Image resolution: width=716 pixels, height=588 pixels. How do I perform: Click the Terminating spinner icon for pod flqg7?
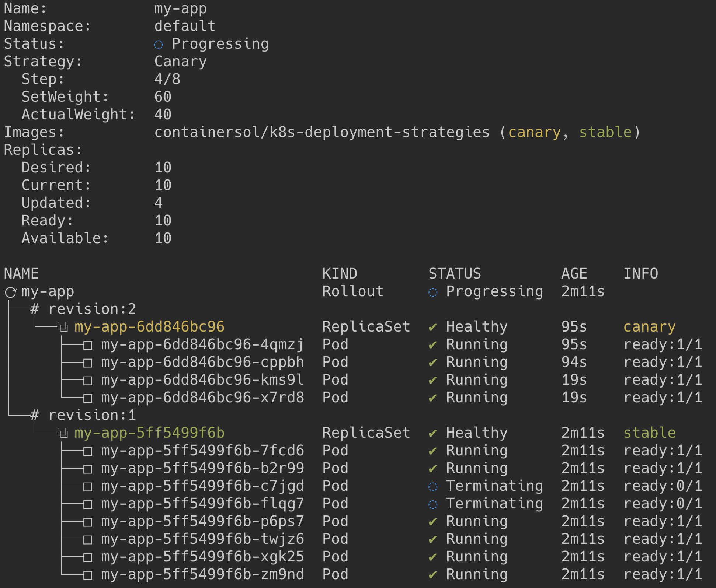tap(433, 504)
